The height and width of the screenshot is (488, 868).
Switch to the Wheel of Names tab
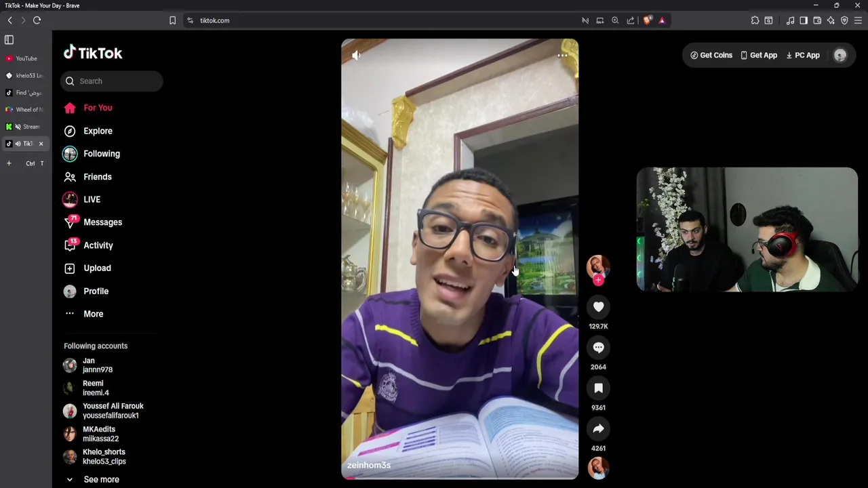[x=26, y=109]
